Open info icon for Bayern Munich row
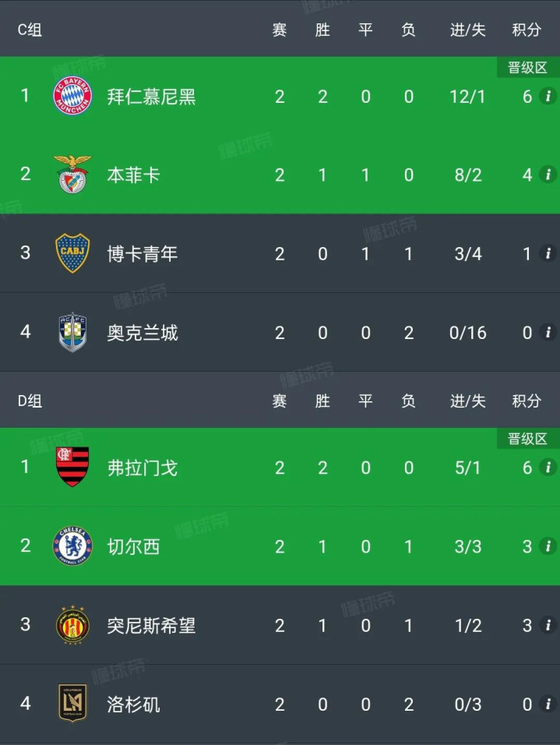Image resolution: width=560 pixels, height=745 pixels. click(x=548, y=97)
